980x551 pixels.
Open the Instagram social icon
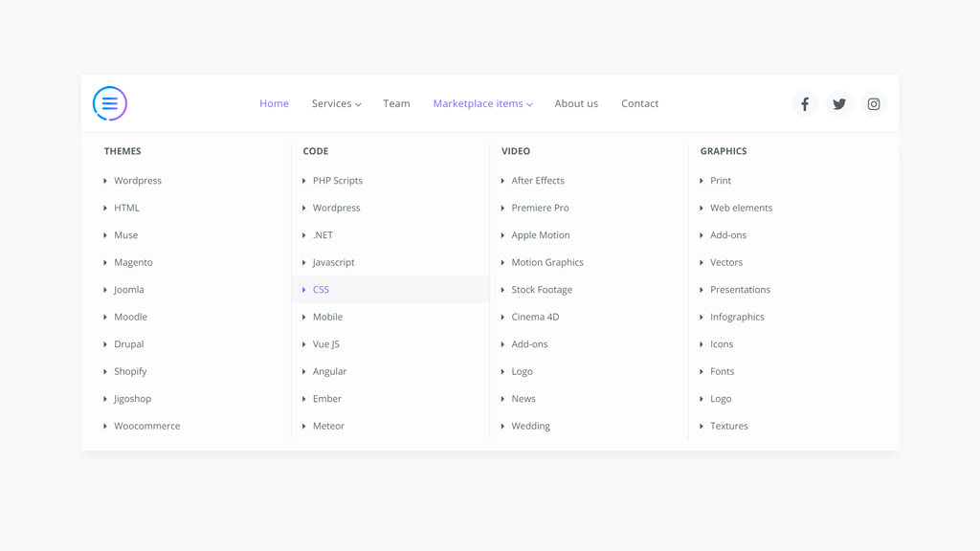click(x=874, y=104)
